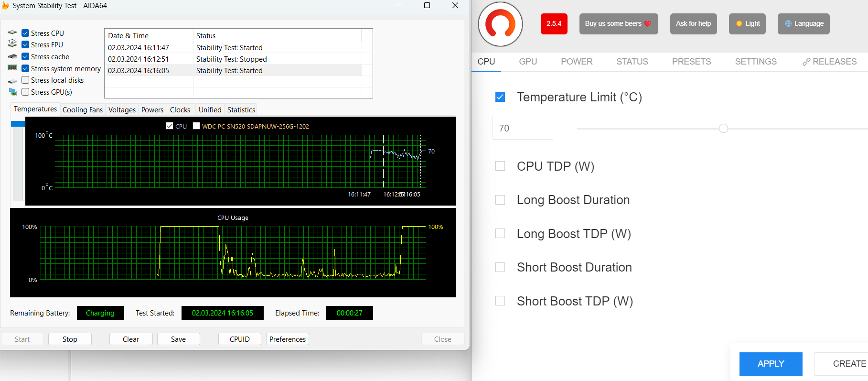Click the CPU chip icon beside Stress CPU
868x381 pixels.
(12, 33)
